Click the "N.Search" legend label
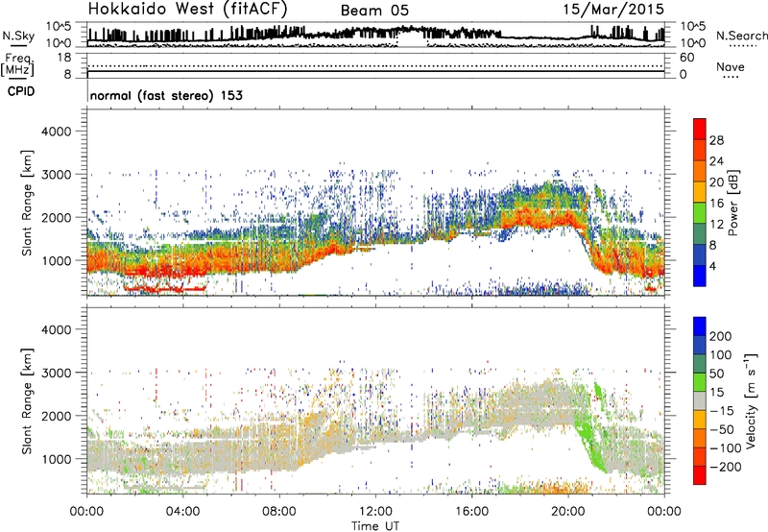This screenshot has width=768, height=532. [742, 36]
